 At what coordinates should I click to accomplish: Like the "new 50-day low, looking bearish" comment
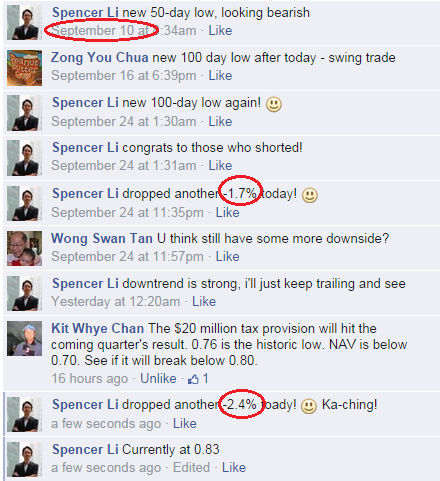point(220,31)
